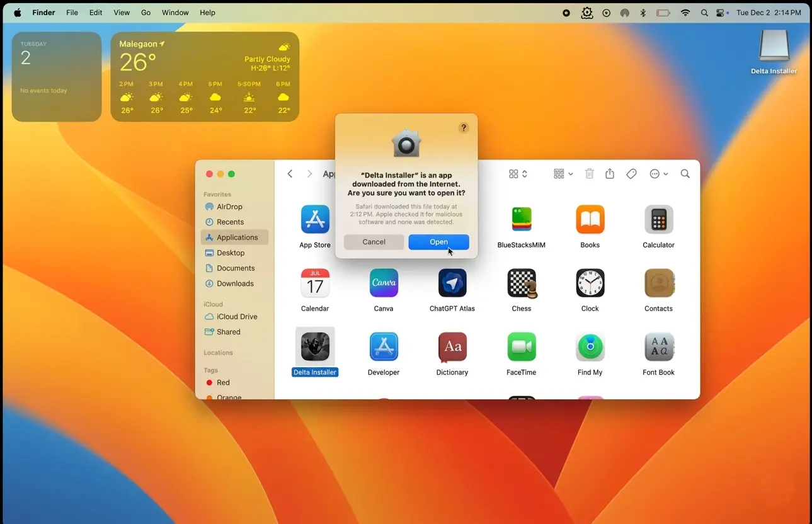Select AirDrop in Finder sidebar
Screen dimensions: 812x524
pos(234,207)
